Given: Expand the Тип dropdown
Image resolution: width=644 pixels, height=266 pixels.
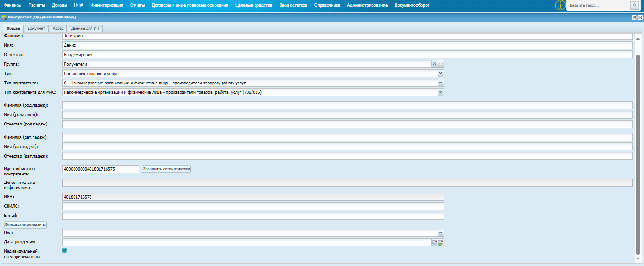Looking at the screenshot, I should [441, 74].
